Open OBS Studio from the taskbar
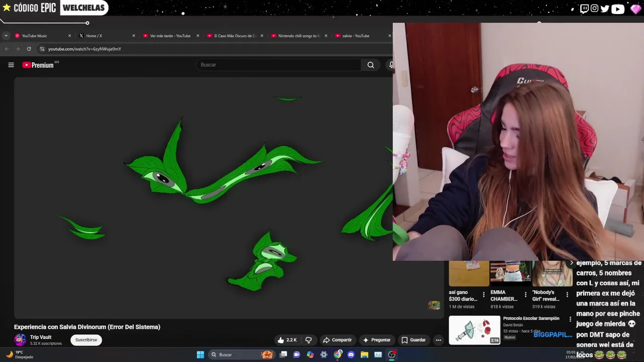The height and width of the screenshot is (362, 644). 392,354
